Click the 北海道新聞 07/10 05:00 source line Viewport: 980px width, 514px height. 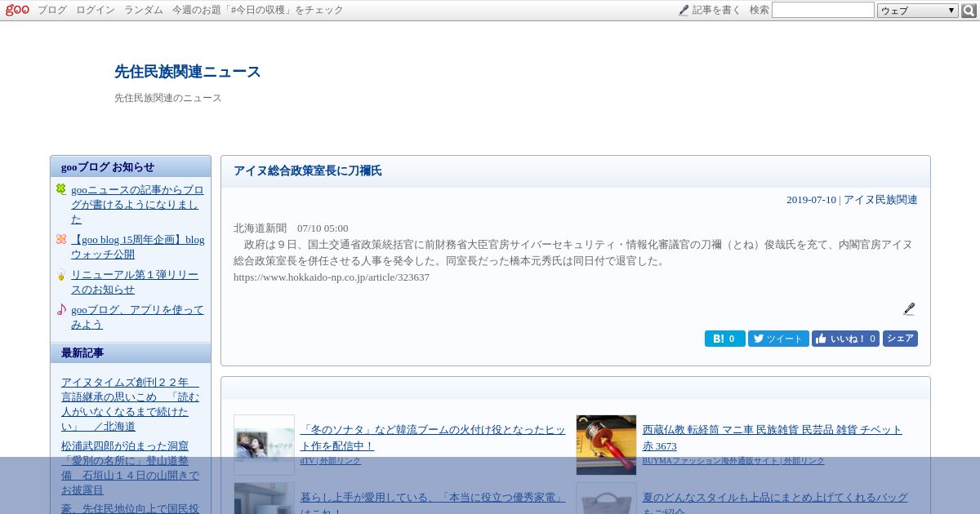(291, 228)
